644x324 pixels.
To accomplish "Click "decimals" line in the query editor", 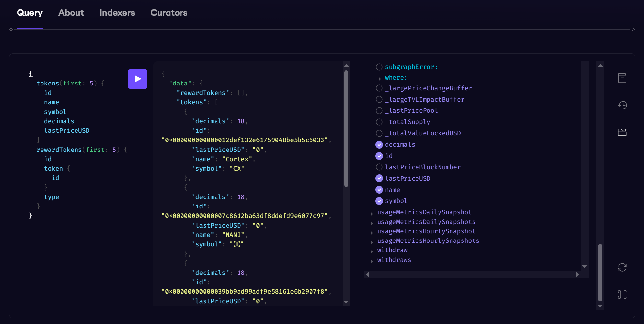I will coord(59,121).
